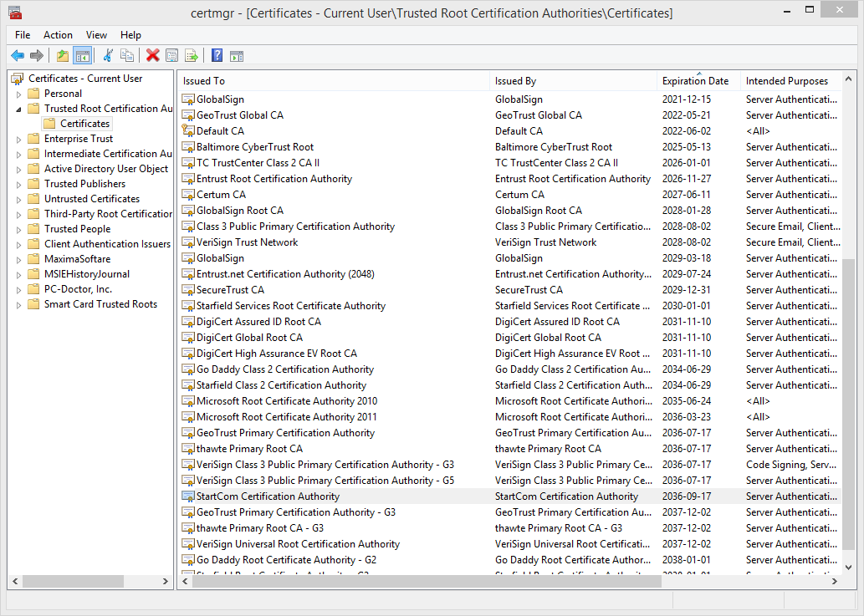The width and height of the screenshot is (864, 616).
Task: Click the certificate list vertical scrollbar thumb
Action: 848,403
